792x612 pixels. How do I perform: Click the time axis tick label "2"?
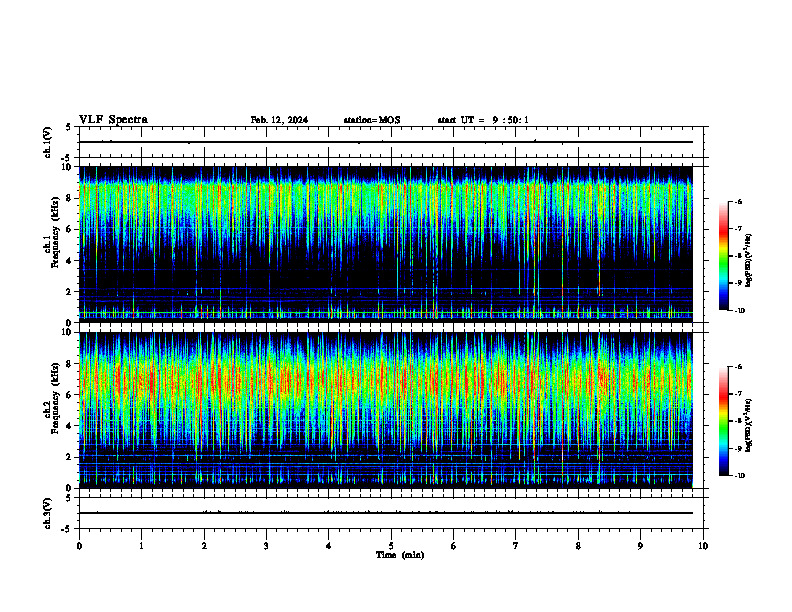coord(204,546)
